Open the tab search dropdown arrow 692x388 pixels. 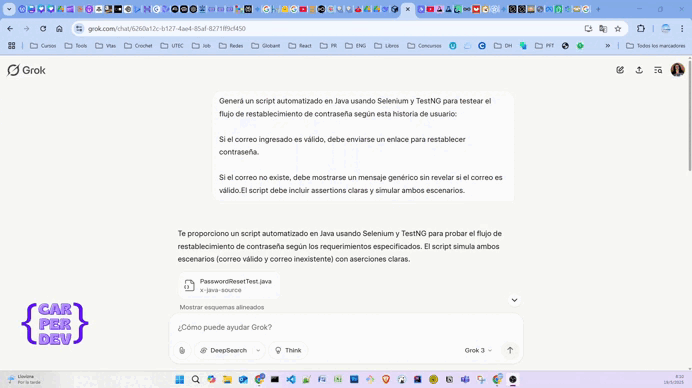point(9,9)
